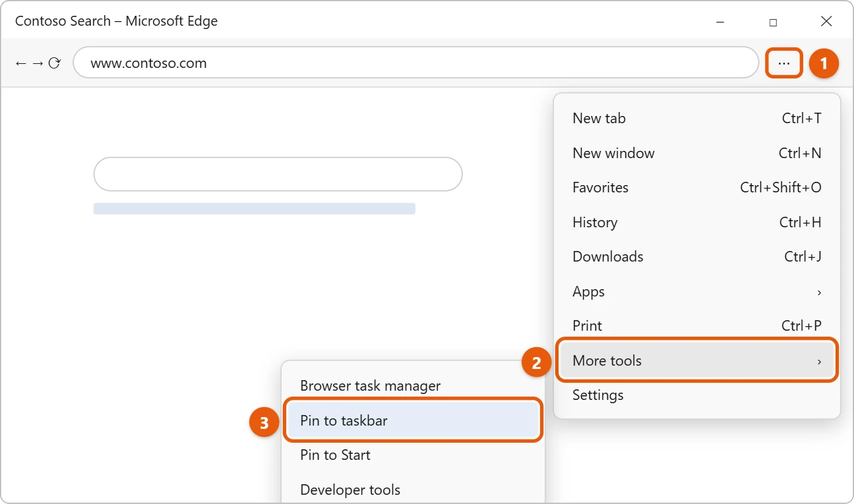Choose Pin to taskbar
854x504 pixels.
pos(413,420)
